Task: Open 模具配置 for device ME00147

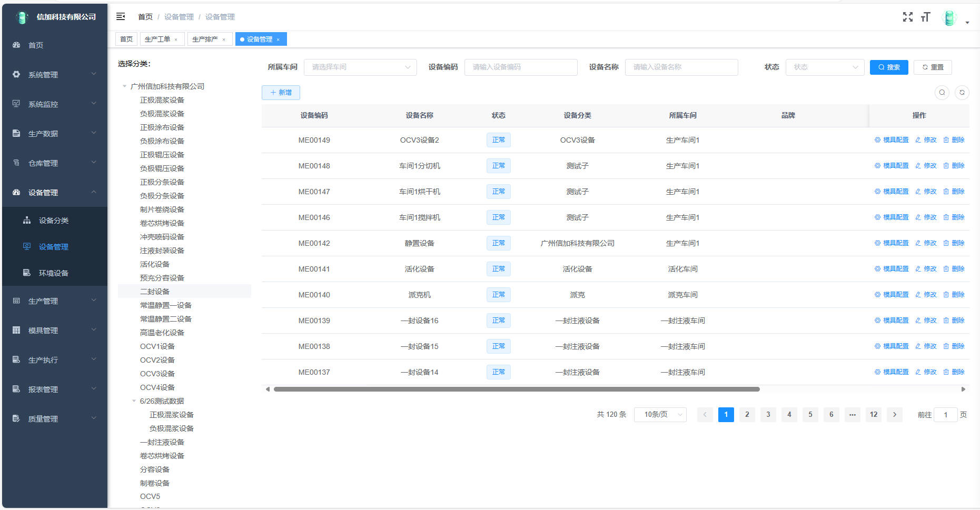Action: [892, 192]
